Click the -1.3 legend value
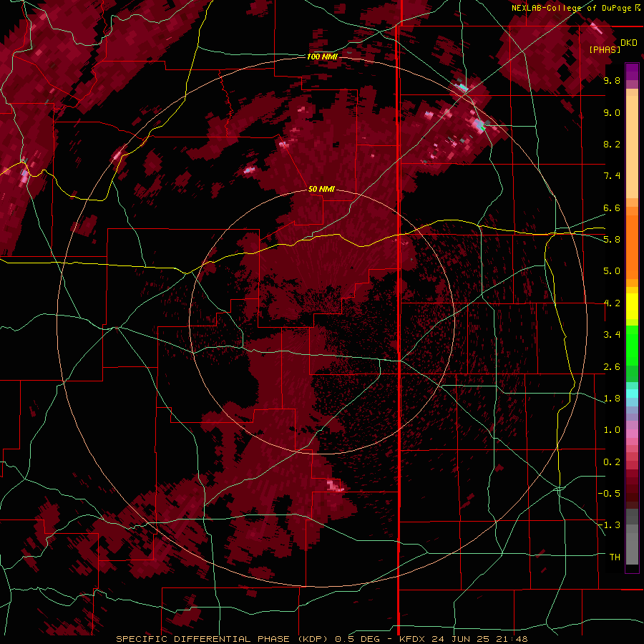Screen dimensions: 644x644 (609, 525)
